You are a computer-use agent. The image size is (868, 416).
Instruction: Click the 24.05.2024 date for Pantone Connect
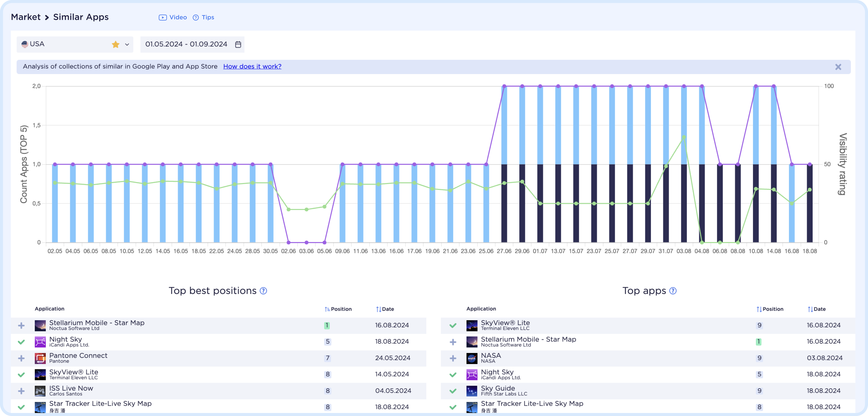click(x=393, y=358)
